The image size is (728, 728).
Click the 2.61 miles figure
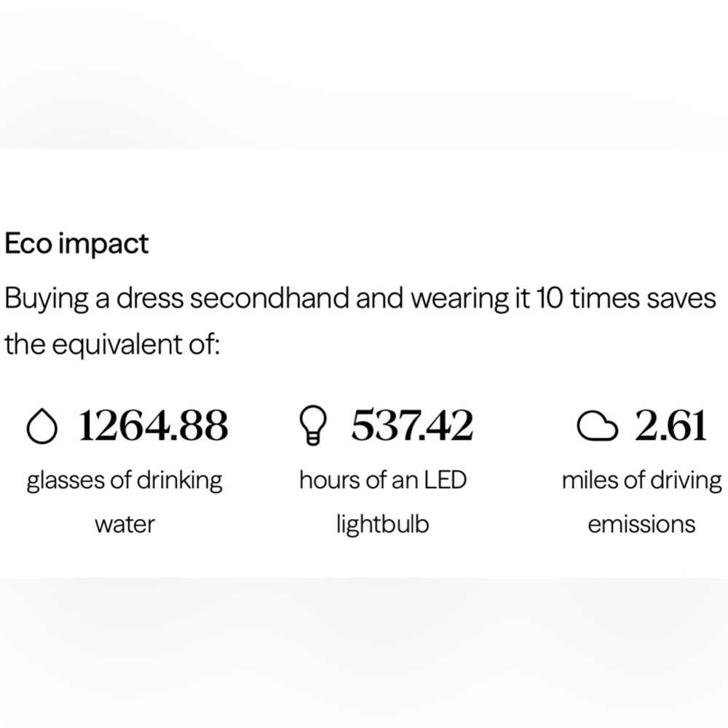click(670, 426)
